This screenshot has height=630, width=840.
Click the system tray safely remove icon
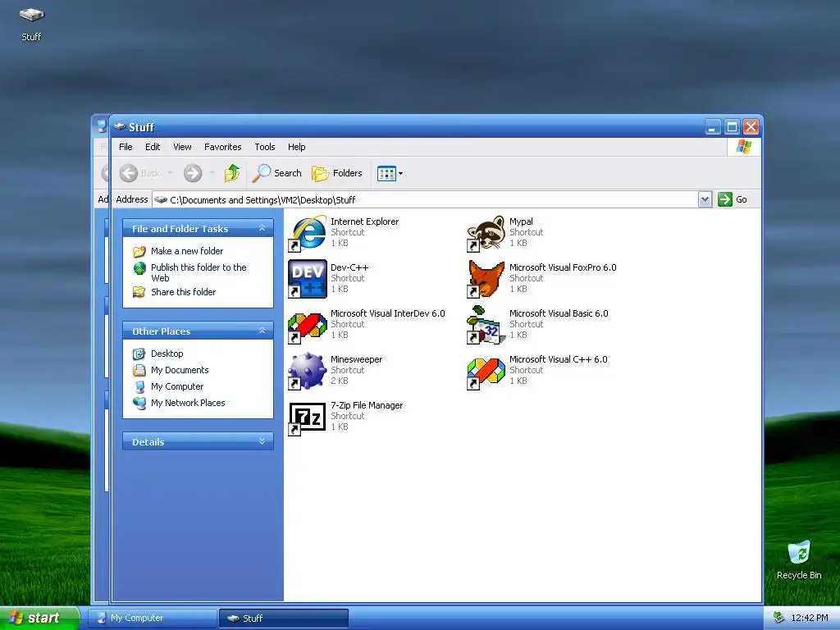tap(779, 618)
